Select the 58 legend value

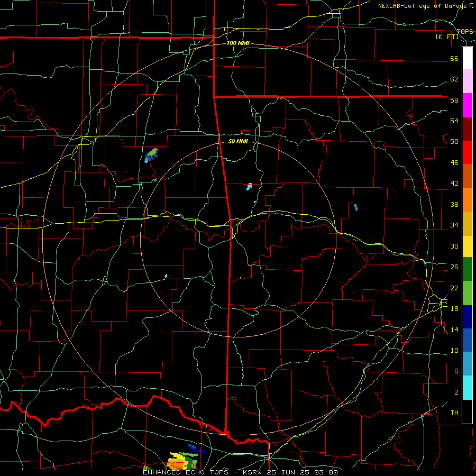(454, 100)
